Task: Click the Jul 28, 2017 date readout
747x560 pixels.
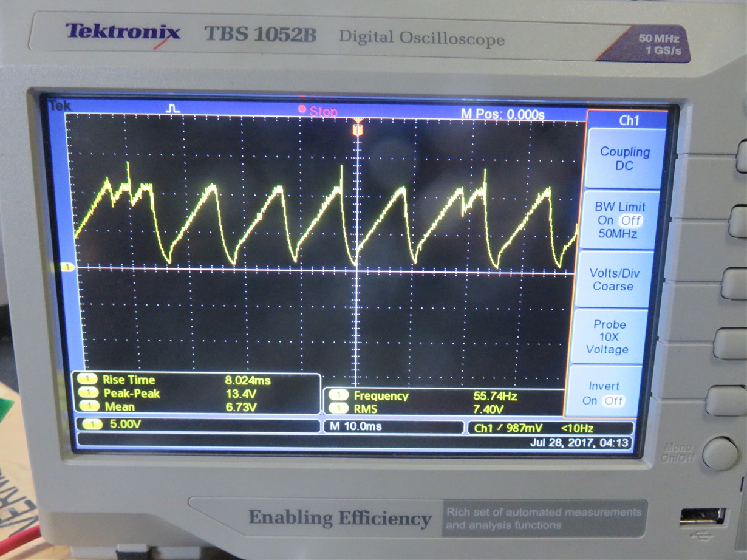Action: coord(579,443)
